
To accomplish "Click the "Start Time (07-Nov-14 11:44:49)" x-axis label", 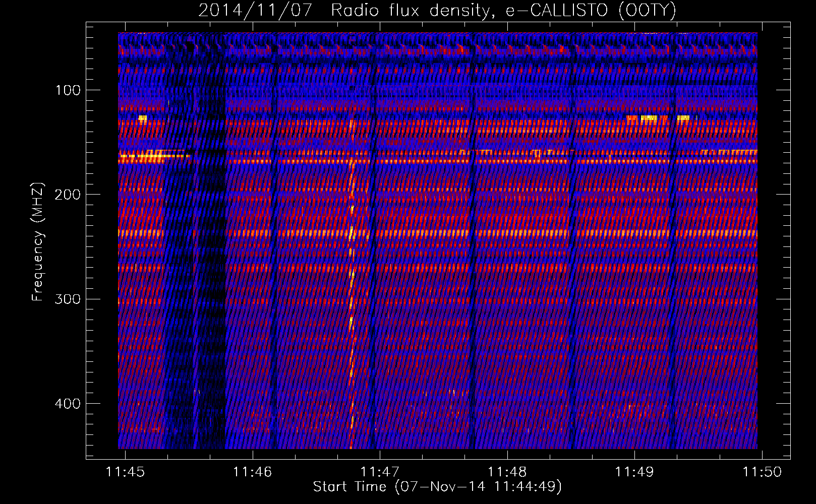I will click(x=437, y=487).
